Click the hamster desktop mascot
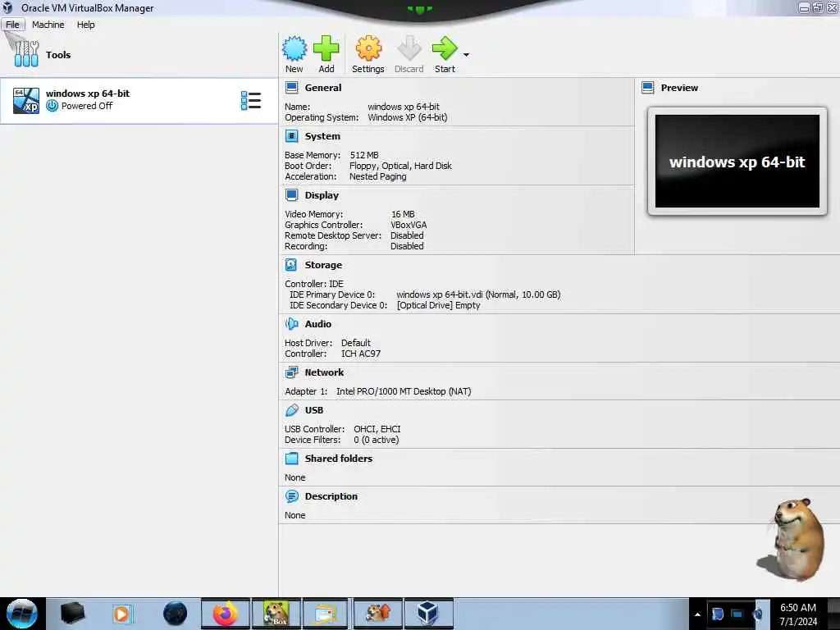Screen dimensions: 840x630 tap(792, 540)
